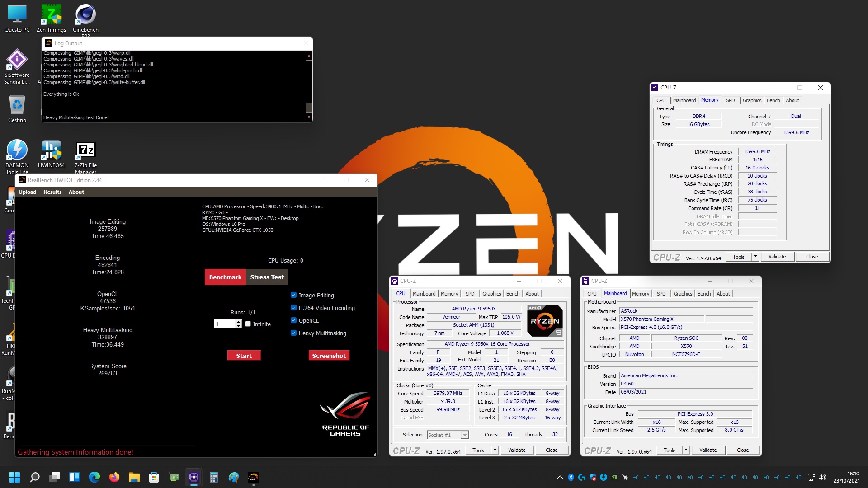
Task: Open SiSoftware Sandra Lite desktop icon
Action: click(17, 67)
